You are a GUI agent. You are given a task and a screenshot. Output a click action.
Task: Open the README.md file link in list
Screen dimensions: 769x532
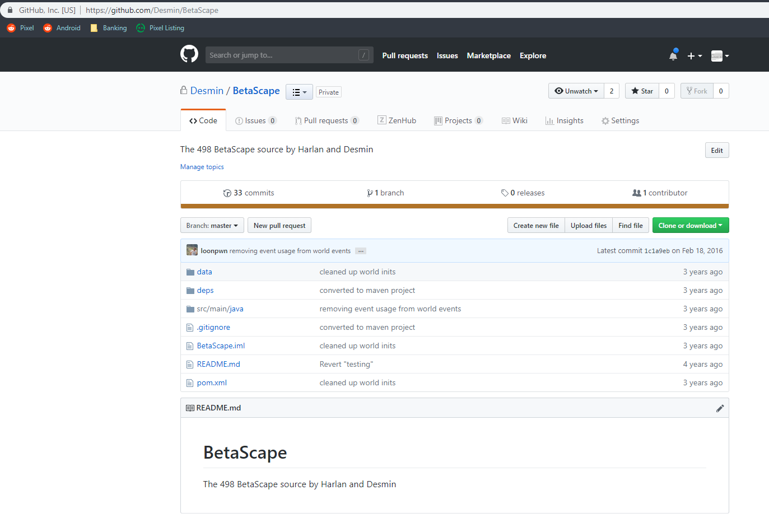point(218,365)
